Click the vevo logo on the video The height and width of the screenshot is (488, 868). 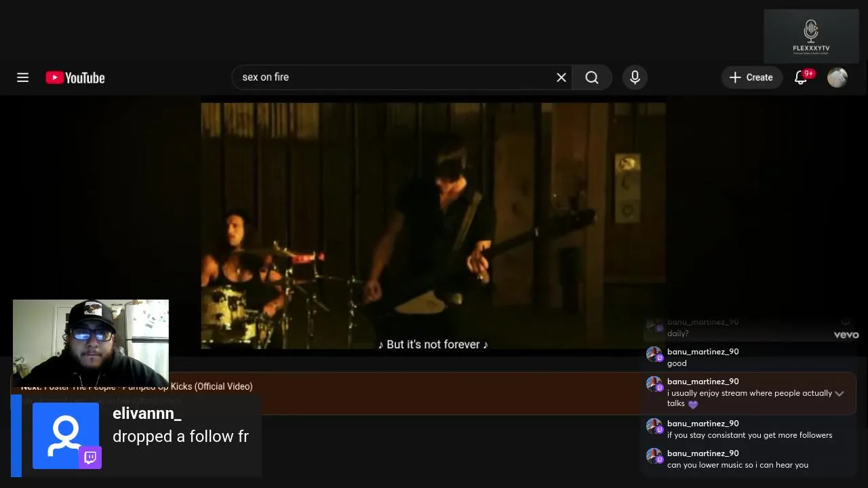(846, 335)
